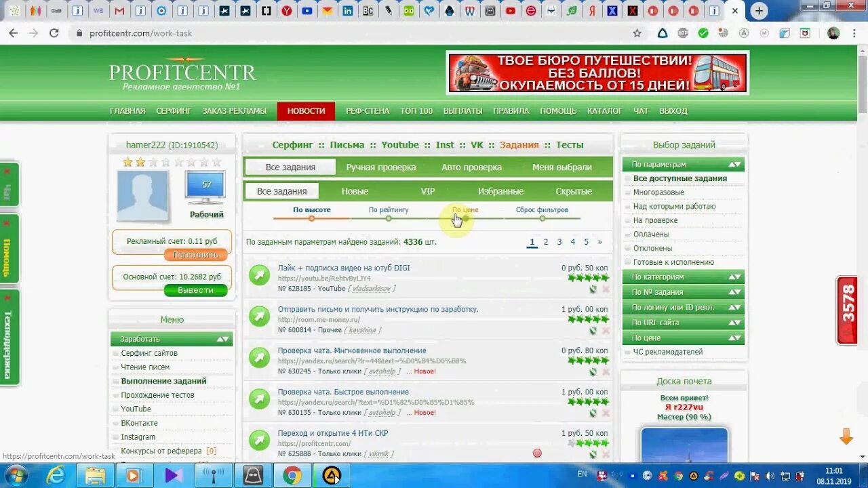Open 'ТОП 100' in navigation bar
Screen dimensions: 868x488
click(416, 111)
